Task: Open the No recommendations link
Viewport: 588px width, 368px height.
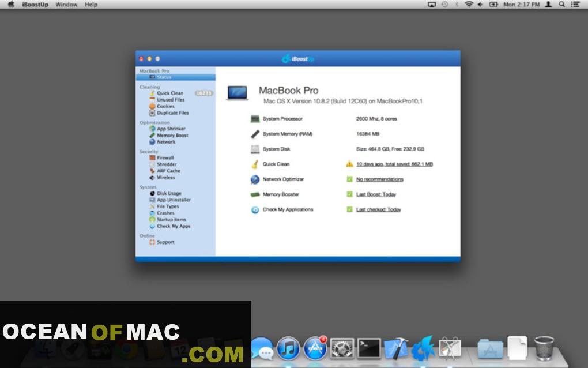Action: click(x=380, y=179)
